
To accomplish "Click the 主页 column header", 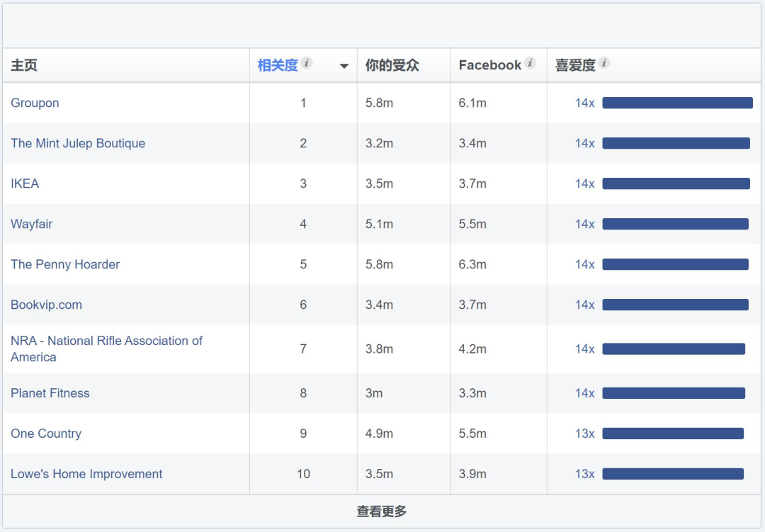I will [x=24, y=65].
